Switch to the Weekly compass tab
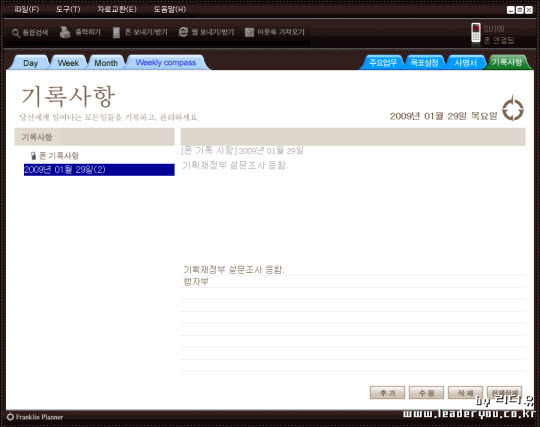540x427 pixels. tap(166, 63)
